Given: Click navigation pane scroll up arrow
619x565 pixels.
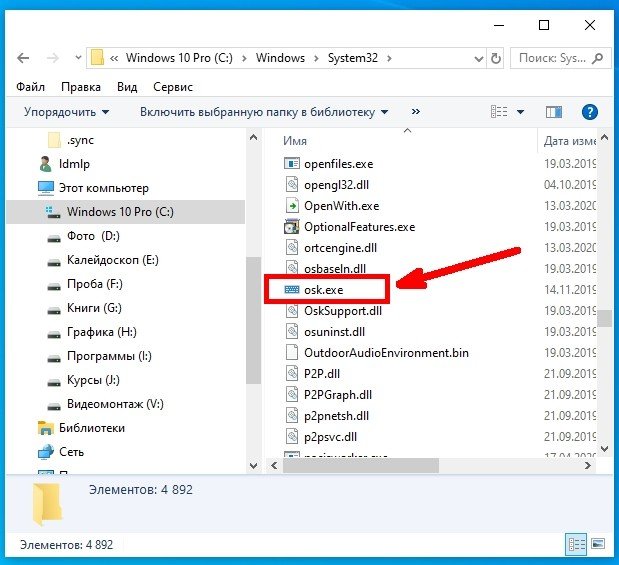Looking at the screenshot, I should click(254, 138).
